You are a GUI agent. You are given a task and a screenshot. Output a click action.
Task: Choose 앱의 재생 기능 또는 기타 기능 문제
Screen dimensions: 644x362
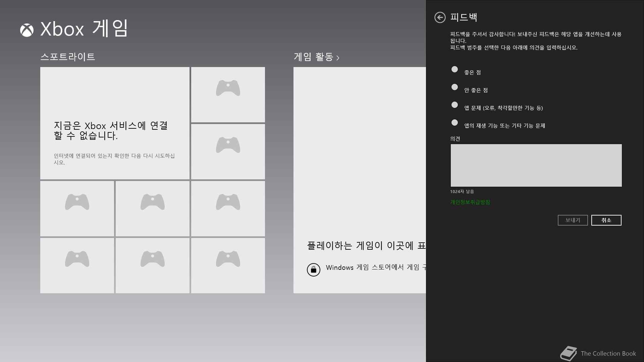[x=454, y=123]
